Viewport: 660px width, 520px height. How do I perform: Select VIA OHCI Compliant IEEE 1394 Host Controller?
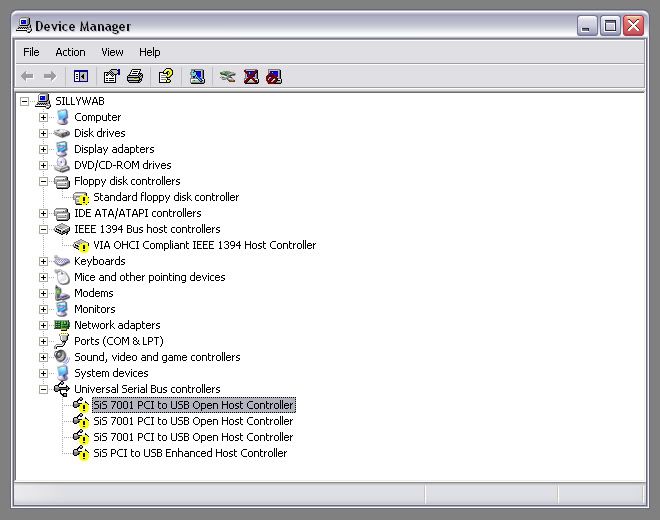coord(205,245)
